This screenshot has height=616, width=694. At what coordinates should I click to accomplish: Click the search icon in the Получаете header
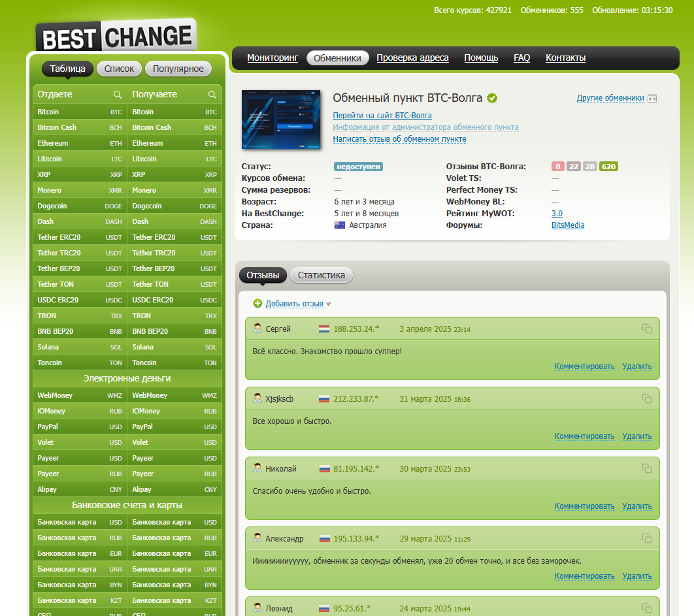[x=212, y=94]
